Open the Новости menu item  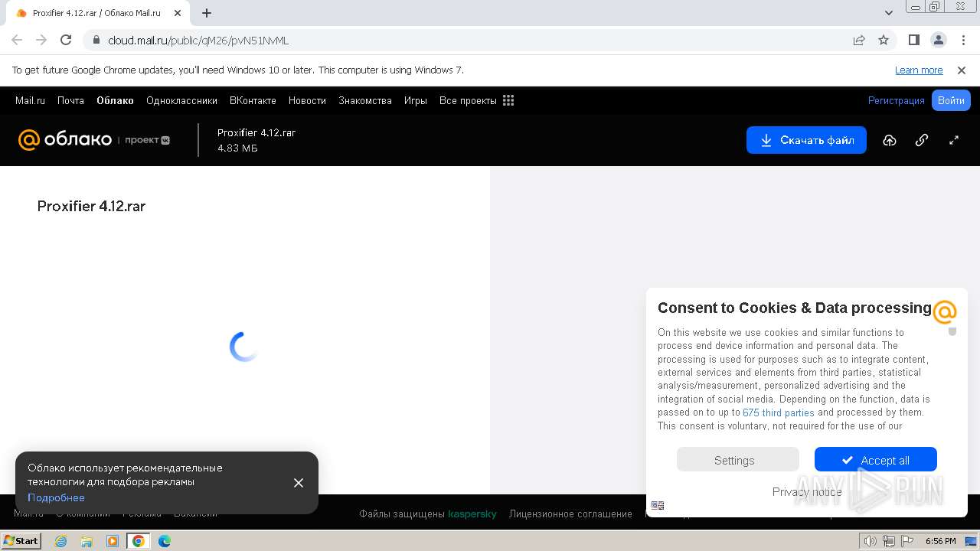point(307,100)
